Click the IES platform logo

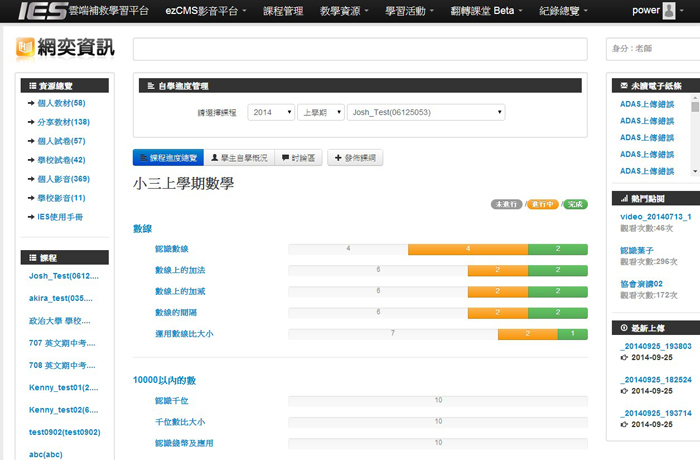pos(43,11)
